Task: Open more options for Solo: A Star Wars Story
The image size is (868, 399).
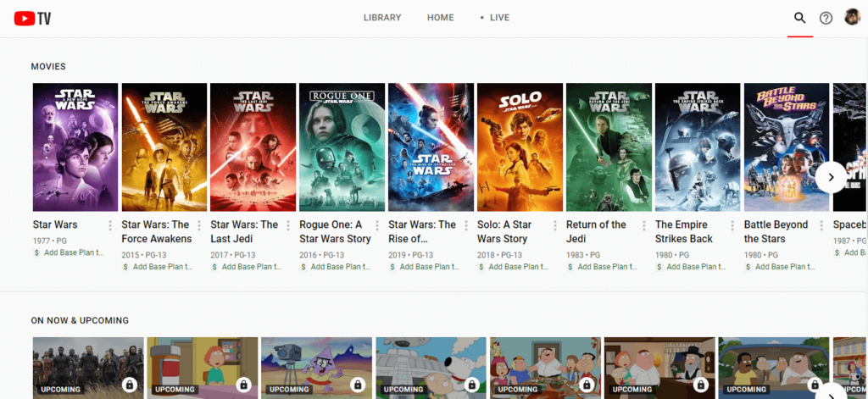Action: point(554,225)
